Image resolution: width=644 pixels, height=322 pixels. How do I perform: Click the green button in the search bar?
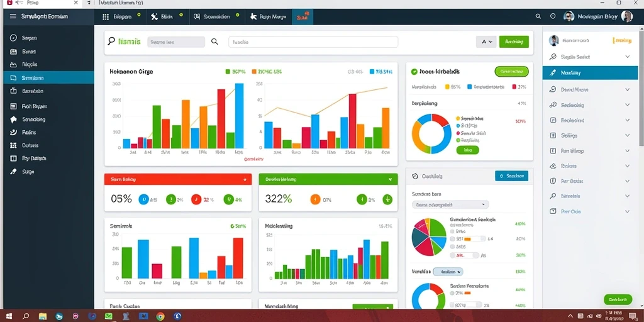coord(514,42)
